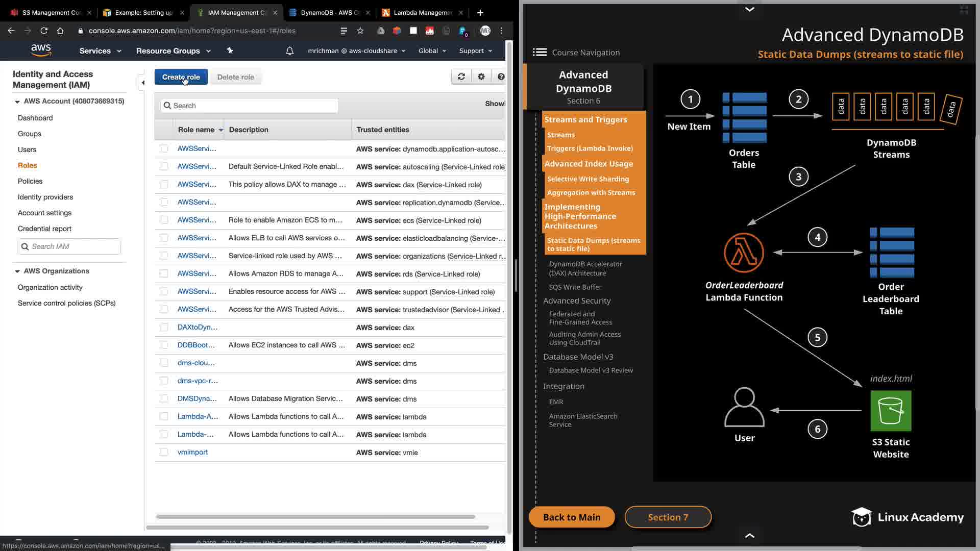Click the AWS logo home icon
The image size is (980, 551).
(41, 50)
